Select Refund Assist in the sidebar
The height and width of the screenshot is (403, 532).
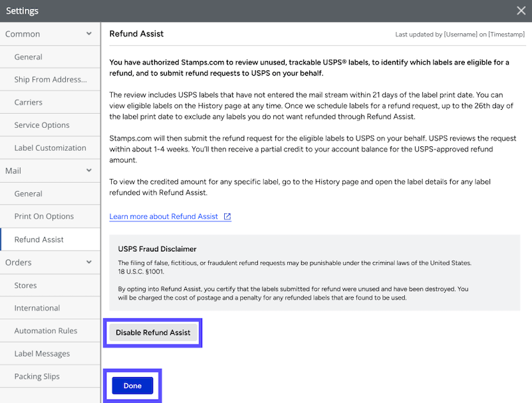click(x=51, y=239)
